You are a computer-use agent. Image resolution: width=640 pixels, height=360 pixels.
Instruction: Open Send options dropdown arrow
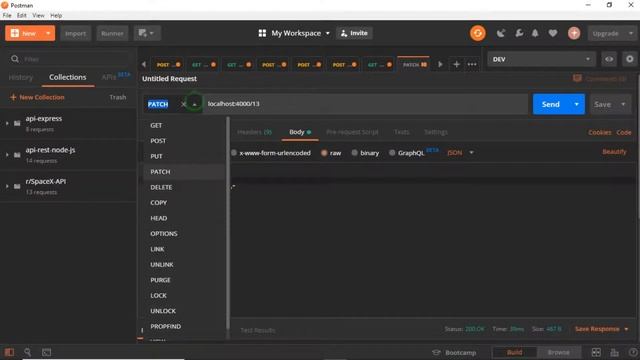pos(576,104)
